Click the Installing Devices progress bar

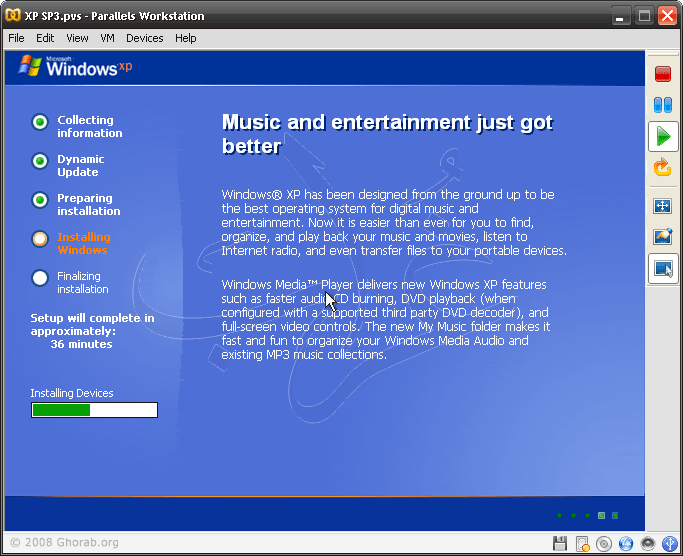95,410
